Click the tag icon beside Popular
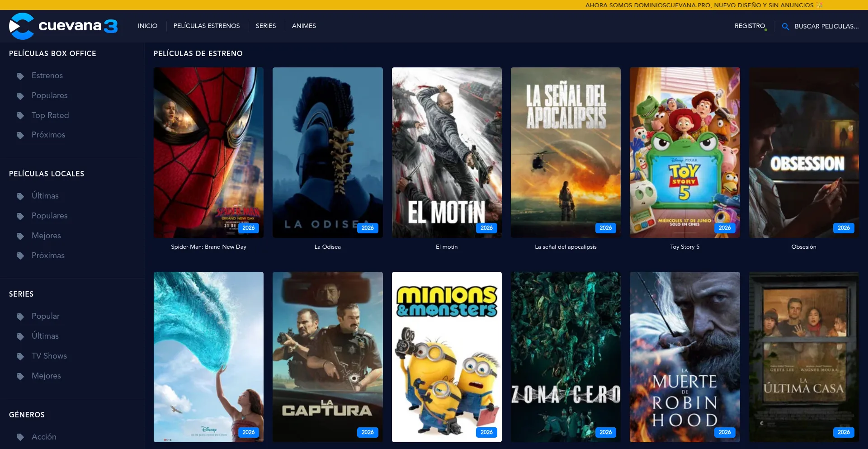This screenshot has height=449, width=868. click(20, 317)
